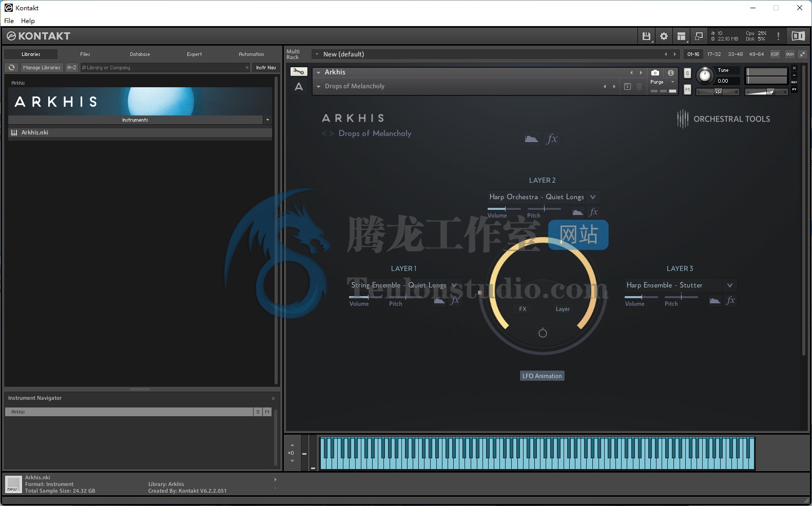Click Manage Libraries button

pos(42,67)
